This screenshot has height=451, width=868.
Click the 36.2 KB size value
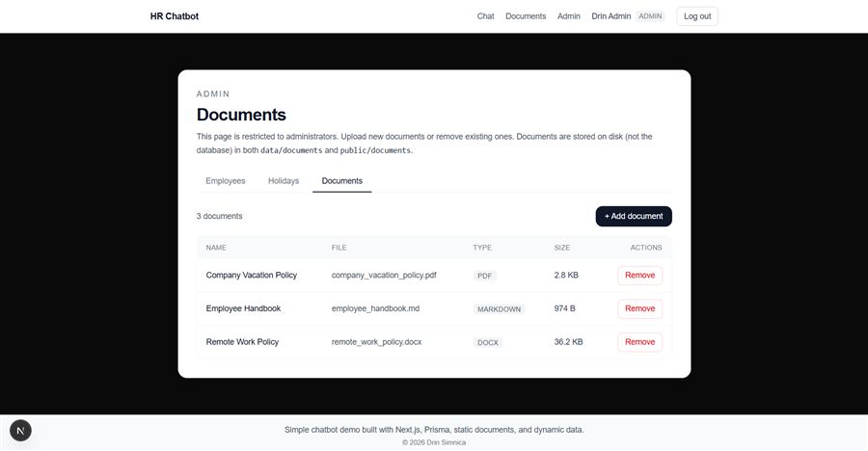(568, 342)
